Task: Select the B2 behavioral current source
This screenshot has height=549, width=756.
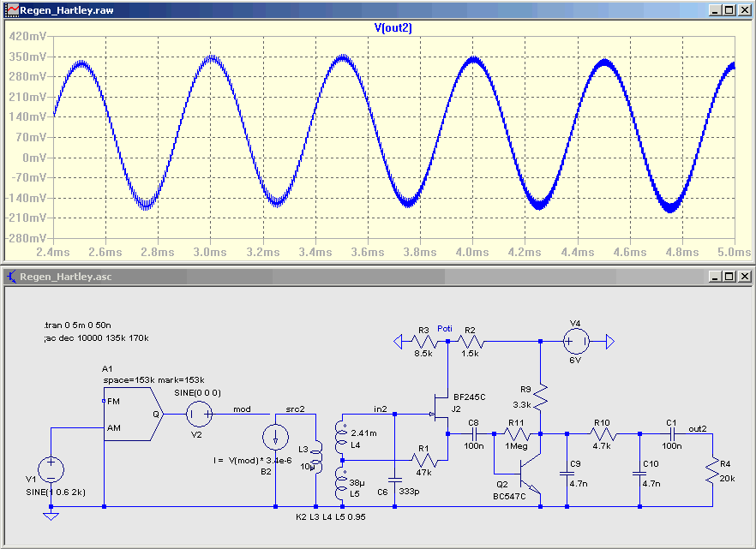Action: click(275, 438)
